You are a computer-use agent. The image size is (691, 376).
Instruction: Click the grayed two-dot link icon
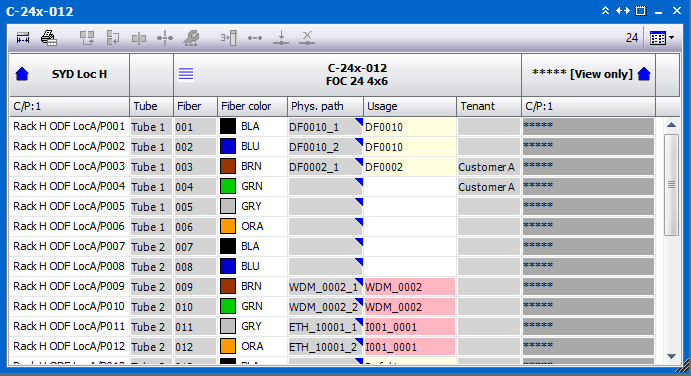[255, 38]
